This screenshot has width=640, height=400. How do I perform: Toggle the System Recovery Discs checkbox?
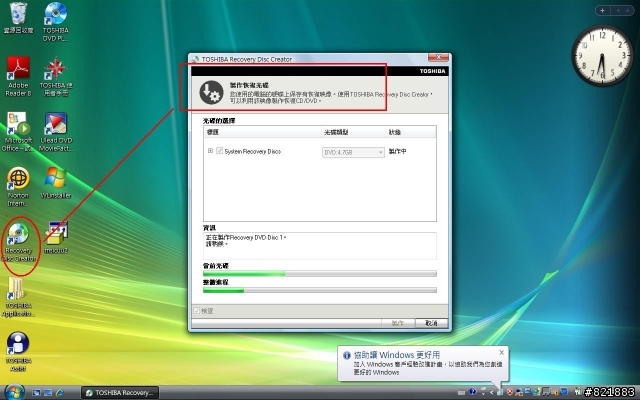pyautogui.click(x=220, y=151)
